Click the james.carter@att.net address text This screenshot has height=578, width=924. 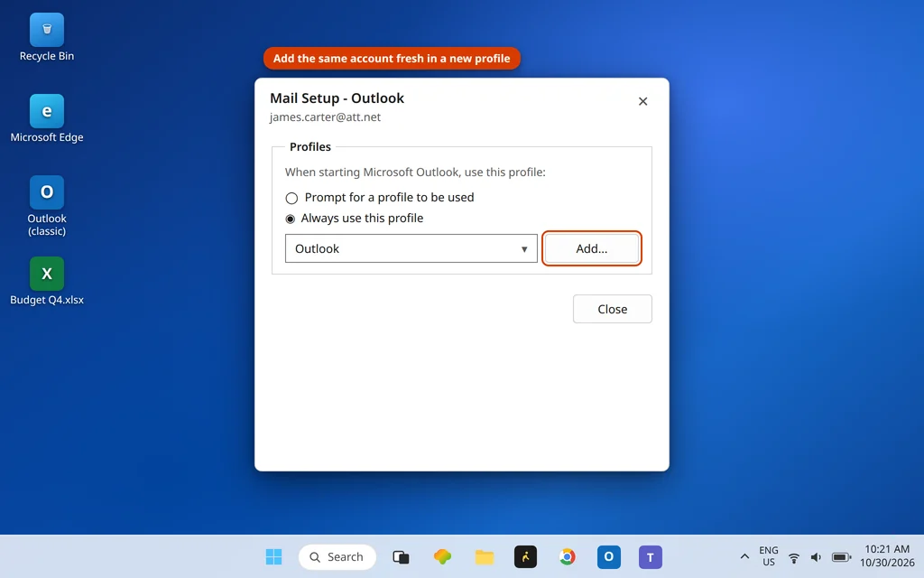325,117
